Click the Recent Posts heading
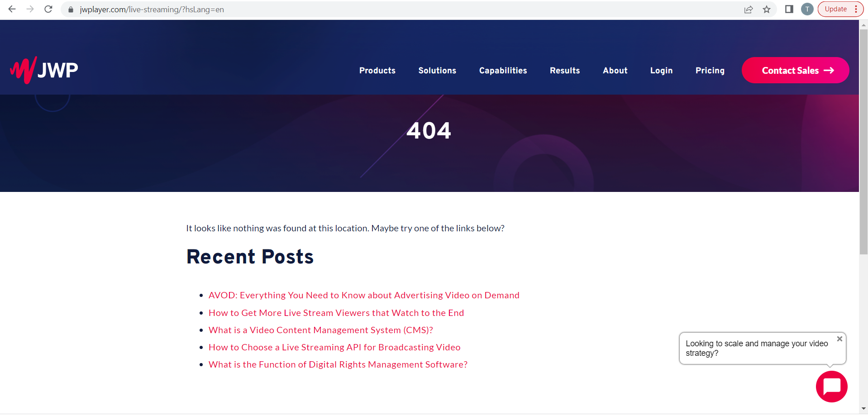 tap(250, 257)
